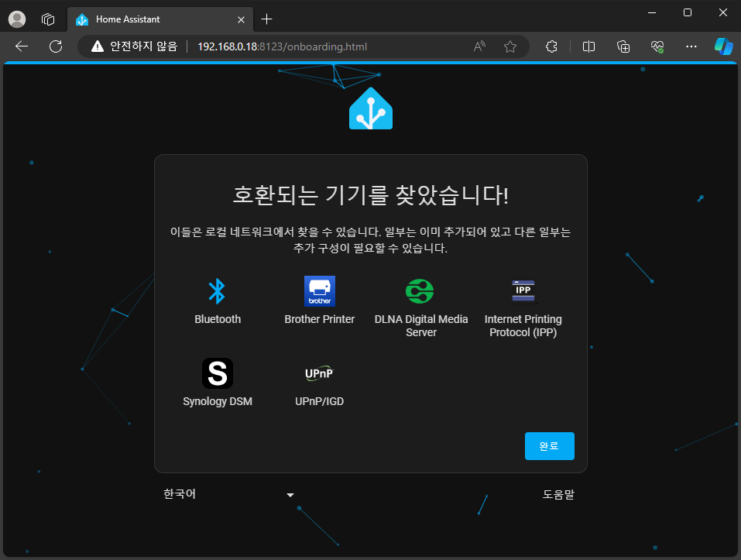The height and width of the screenshot is (560, 741).
Task: Click the address bar URL field
Action: [x=282, y=46]
